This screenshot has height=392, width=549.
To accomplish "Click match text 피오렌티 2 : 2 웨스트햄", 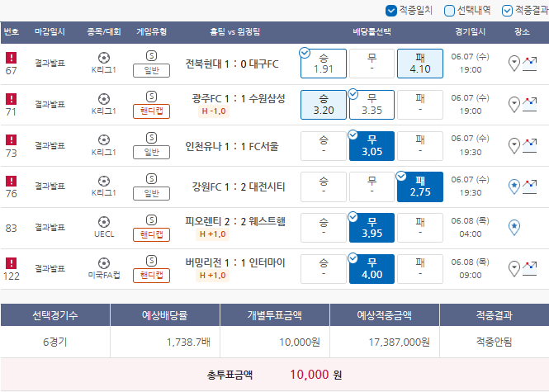I will (x=235, y=221).
